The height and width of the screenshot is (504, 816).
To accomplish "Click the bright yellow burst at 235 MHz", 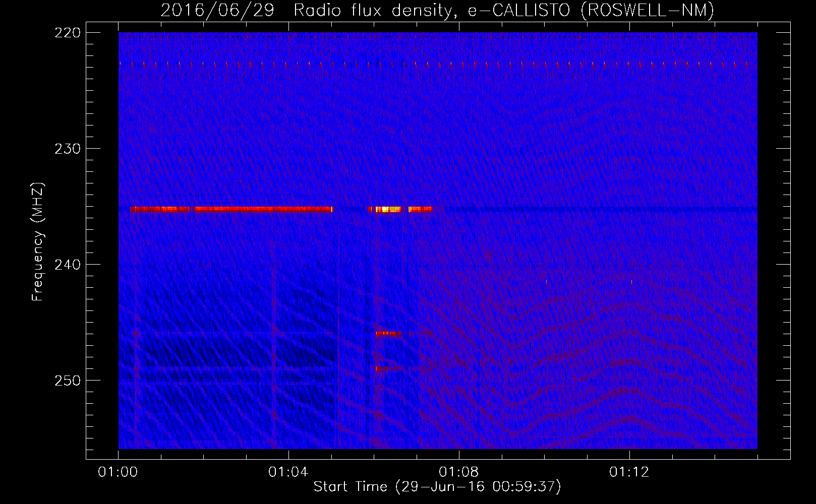I will click(388, 209).
